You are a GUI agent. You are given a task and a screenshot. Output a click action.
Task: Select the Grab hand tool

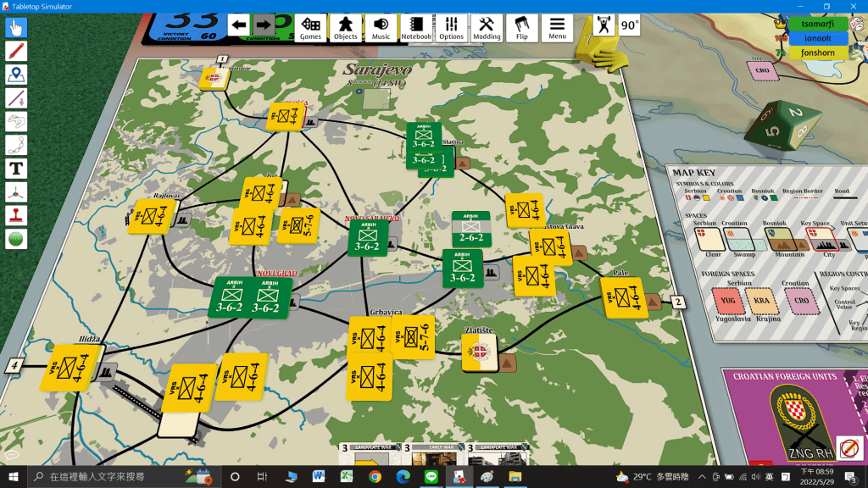[16, 27]
